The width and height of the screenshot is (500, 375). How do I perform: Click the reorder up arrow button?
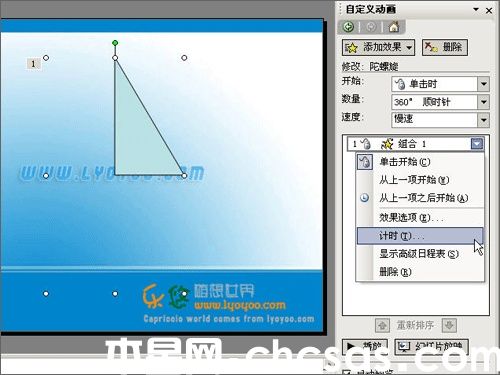[382, 325]
